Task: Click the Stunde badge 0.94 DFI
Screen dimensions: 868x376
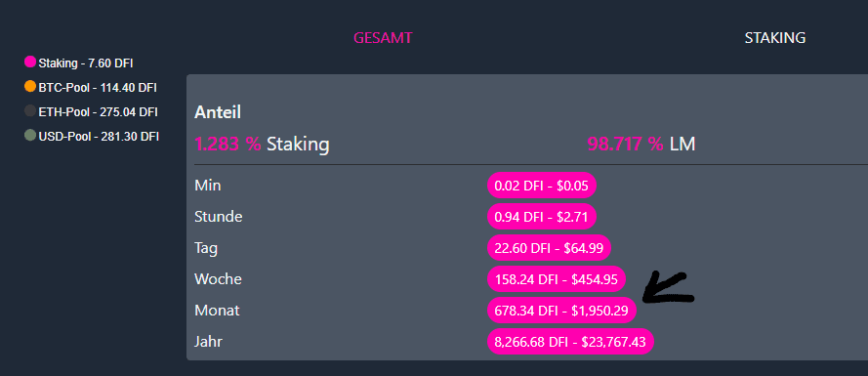Action: 541,217
